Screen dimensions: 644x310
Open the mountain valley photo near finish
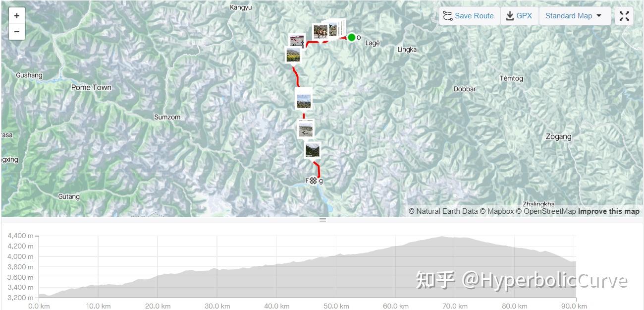point(313,150)
